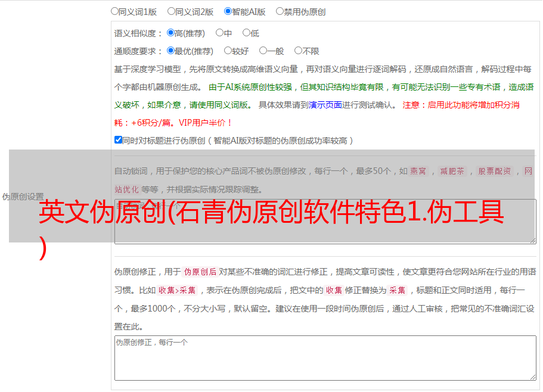
Task: Click the 股票配资 example keyword
Action: [495, 171]
